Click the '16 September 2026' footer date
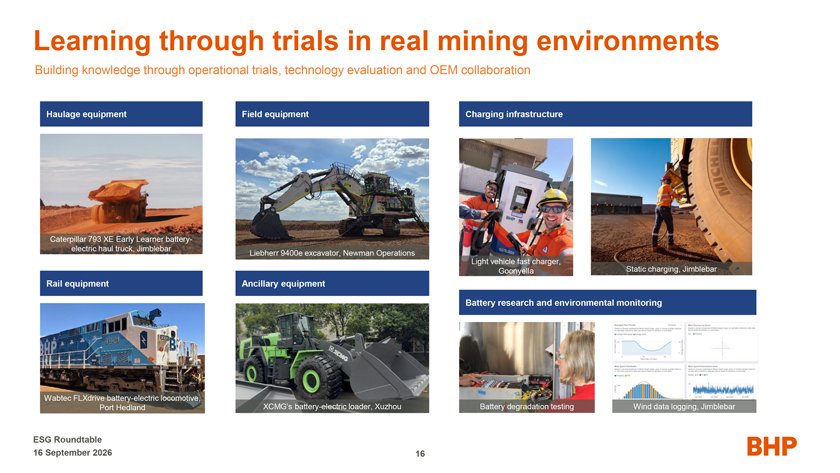The height and width of the screenshot is (473, 840). click(x=73, y=453)
